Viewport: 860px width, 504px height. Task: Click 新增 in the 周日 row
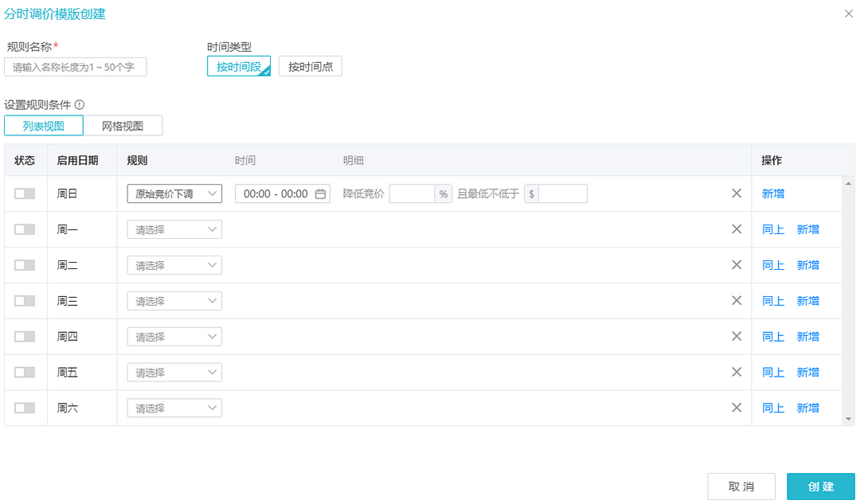pyautogui.click(x=772, y=193)
